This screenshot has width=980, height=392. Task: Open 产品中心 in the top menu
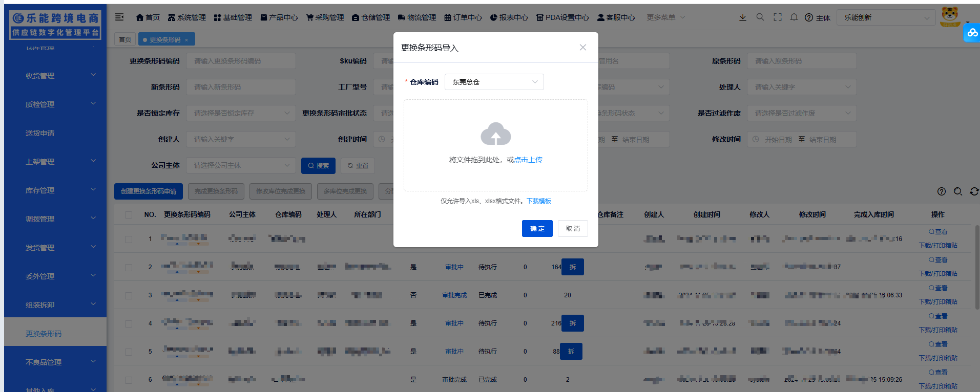click(x=279, y=17)
